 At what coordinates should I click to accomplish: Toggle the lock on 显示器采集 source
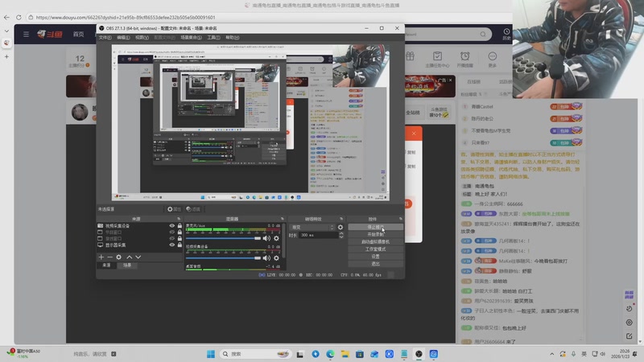click(x=180, y=245)
